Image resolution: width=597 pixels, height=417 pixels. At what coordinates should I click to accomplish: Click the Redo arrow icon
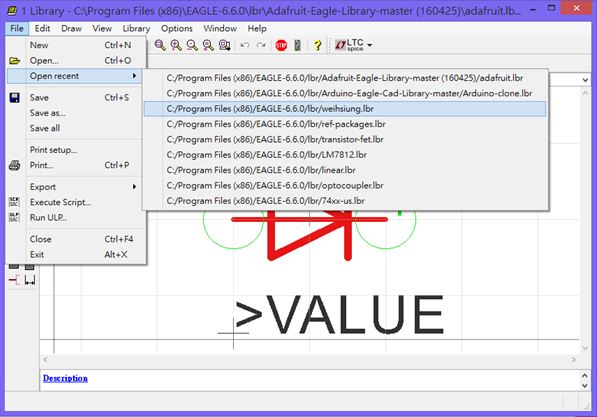click(x=261, y=45)
